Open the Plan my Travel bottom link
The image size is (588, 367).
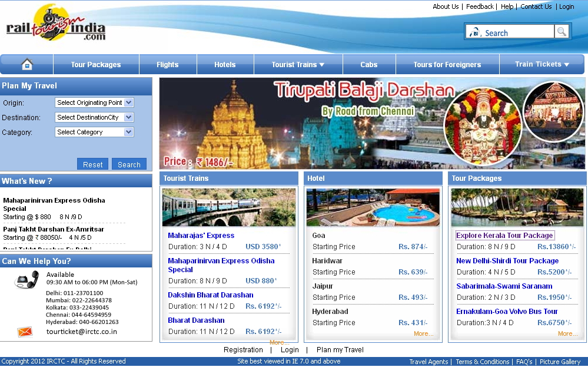pos(340,350)
